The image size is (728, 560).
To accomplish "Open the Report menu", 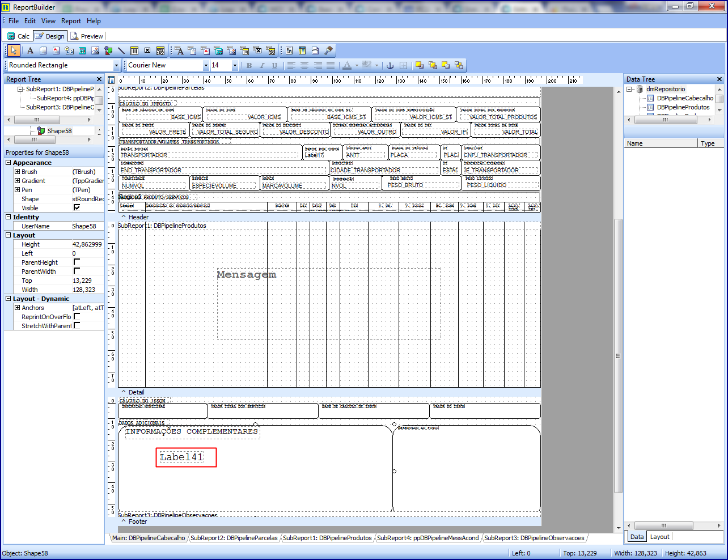I will point(71,21).
